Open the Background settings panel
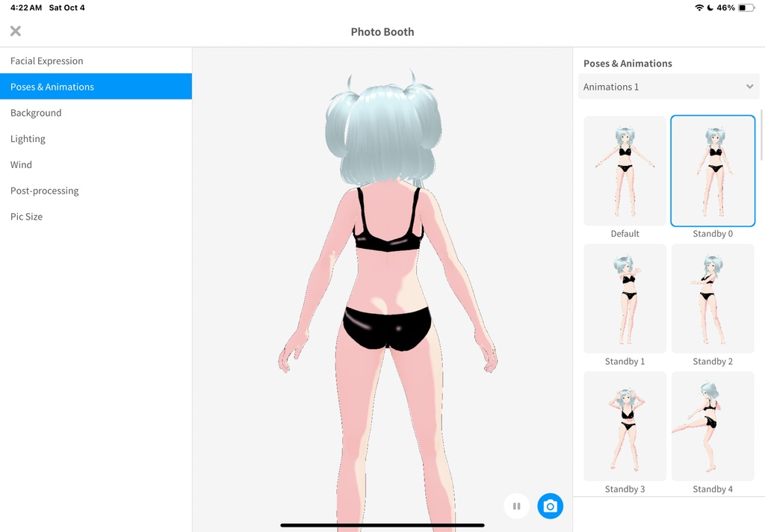 (36, 112)
